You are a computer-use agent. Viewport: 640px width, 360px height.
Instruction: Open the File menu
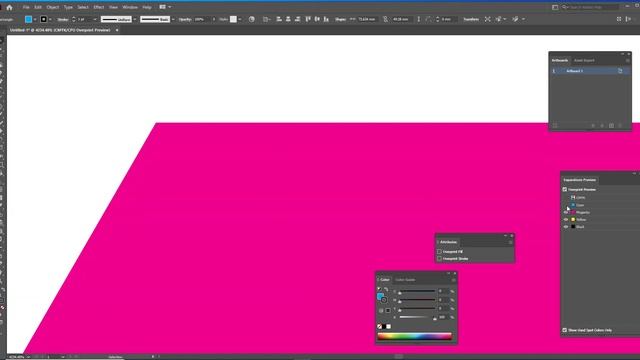click(26, 7)
